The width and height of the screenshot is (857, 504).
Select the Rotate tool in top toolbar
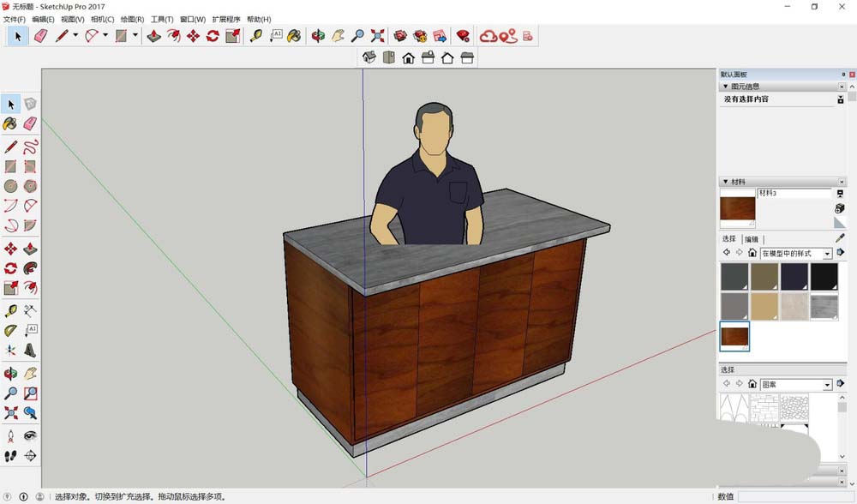click(x=213, y=36)
